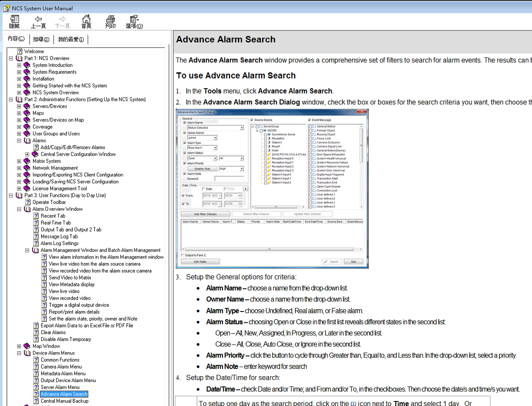Click the book icon beside Matrix System

[27, 161]
